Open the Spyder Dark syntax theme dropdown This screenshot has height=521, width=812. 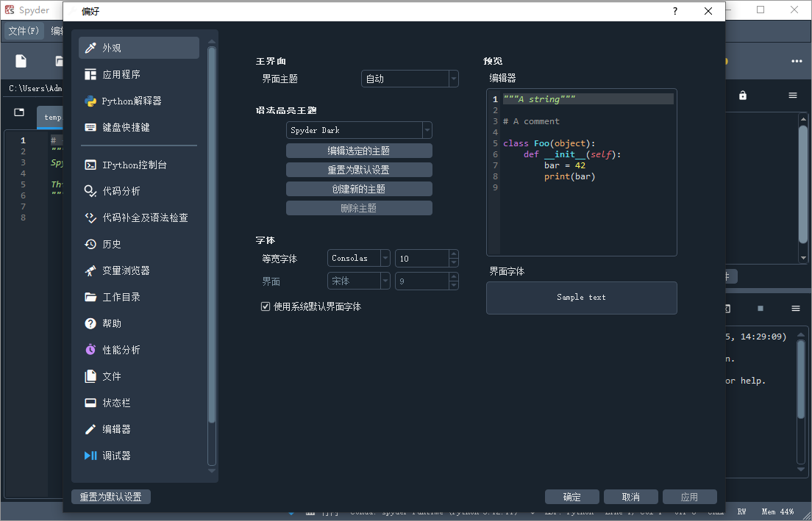point(359,130)
